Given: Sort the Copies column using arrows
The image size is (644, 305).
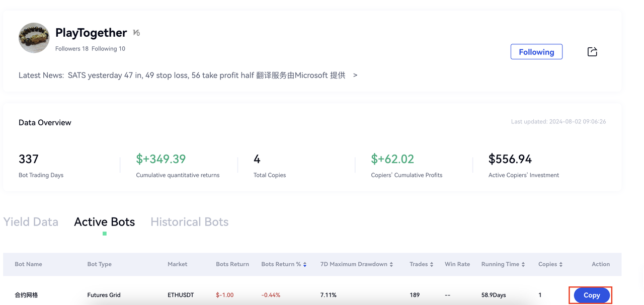Looking at the screenshot, I should (x=561, y=264).
